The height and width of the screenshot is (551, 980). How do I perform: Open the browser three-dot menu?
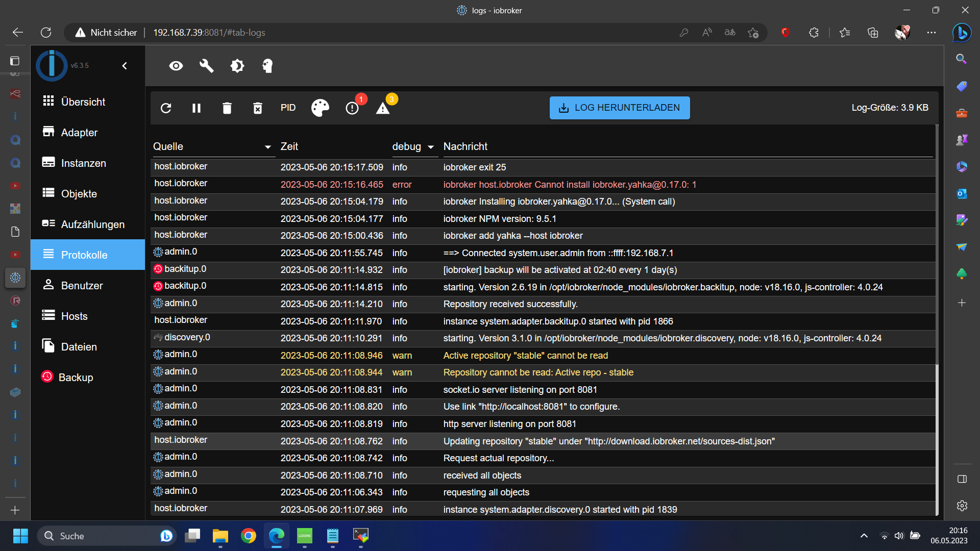pyautogui.click(x=932, y=33)
